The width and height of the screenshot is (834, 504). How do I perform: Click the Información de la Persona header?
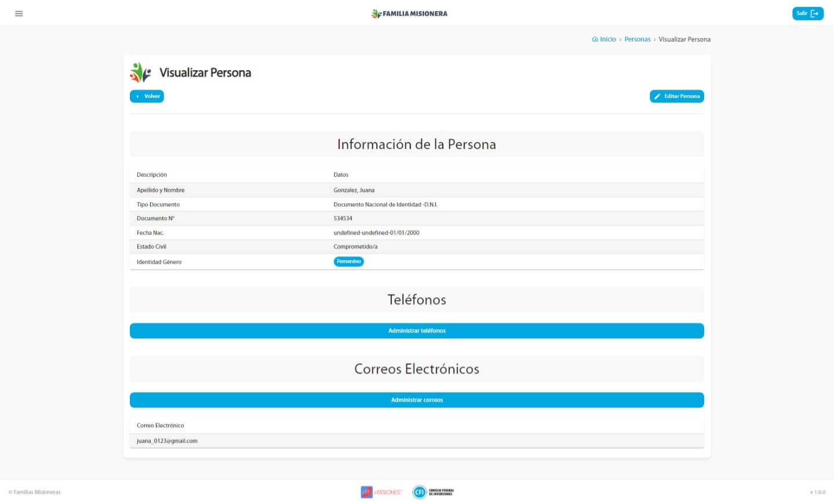coord(416,144)
